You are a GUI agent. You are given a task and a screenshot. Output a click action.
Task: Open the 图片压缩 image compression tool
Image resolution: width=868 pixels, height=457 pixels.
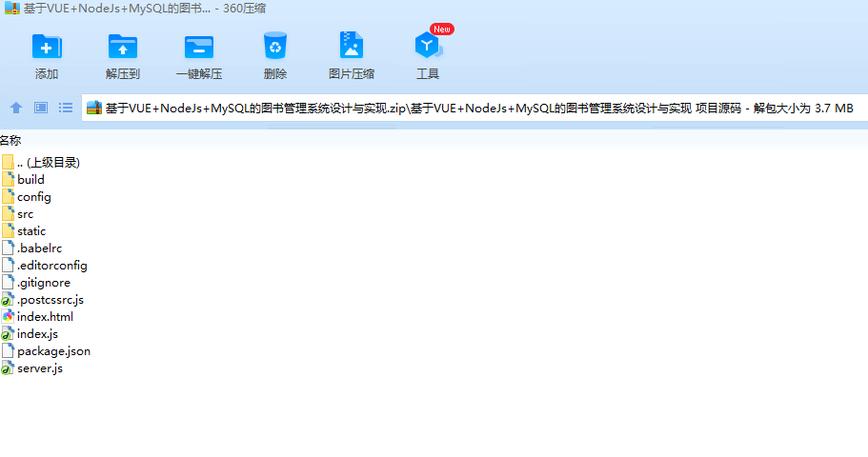click(351, 45)
